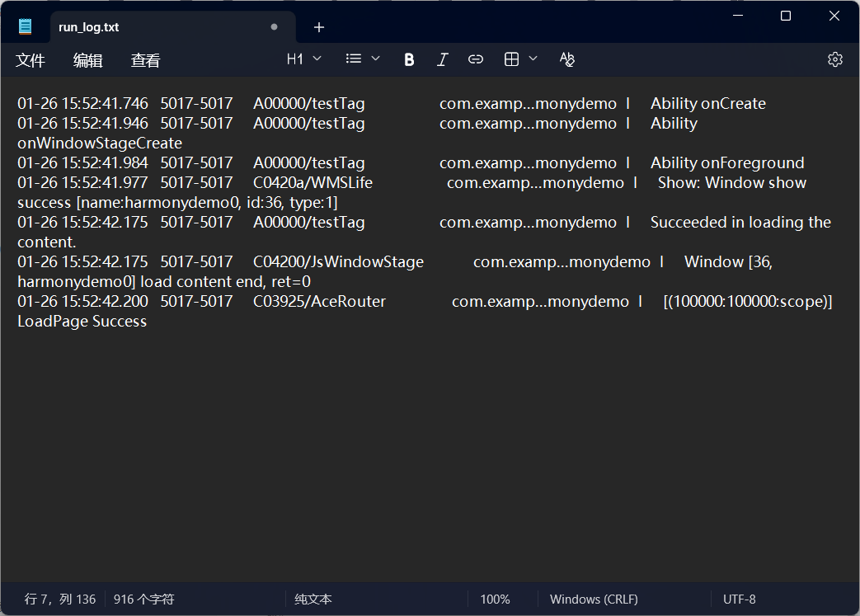860x616 pixels.
Task: Click 'harmonydemo0] load content end, ret=0' text
Action: click(x=164, y=281)
